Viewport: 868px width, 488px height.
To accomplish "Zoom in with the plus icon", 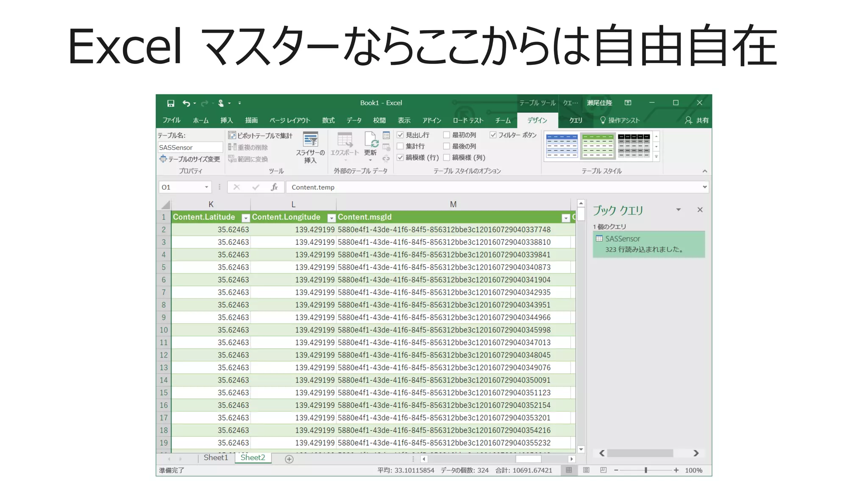I will (676, 470).
